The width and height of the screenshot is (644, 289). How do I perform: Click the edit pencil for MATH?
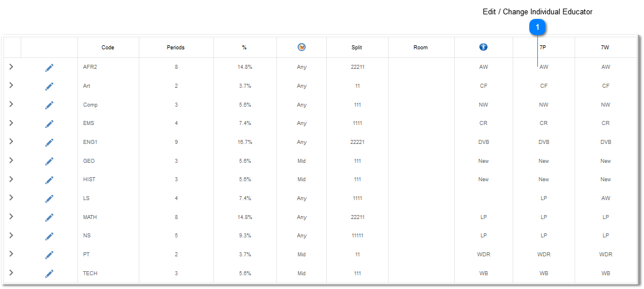(x=49, y=217)
